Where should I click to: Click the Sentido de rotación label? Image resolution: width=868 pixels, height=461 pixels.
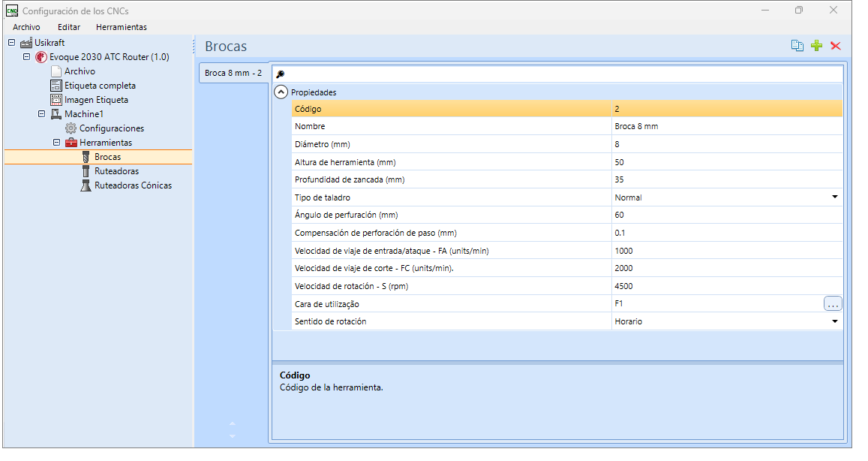[331, 321]
